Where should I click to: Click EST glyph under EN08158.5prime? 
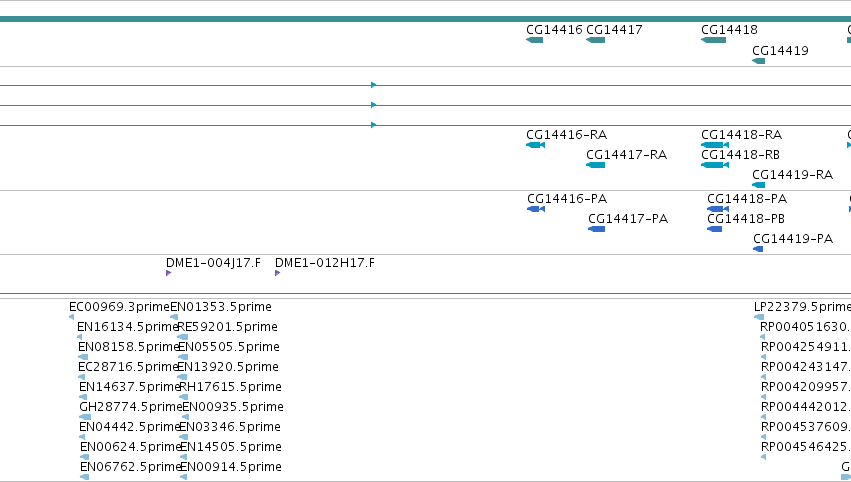(x=82, y=357)
